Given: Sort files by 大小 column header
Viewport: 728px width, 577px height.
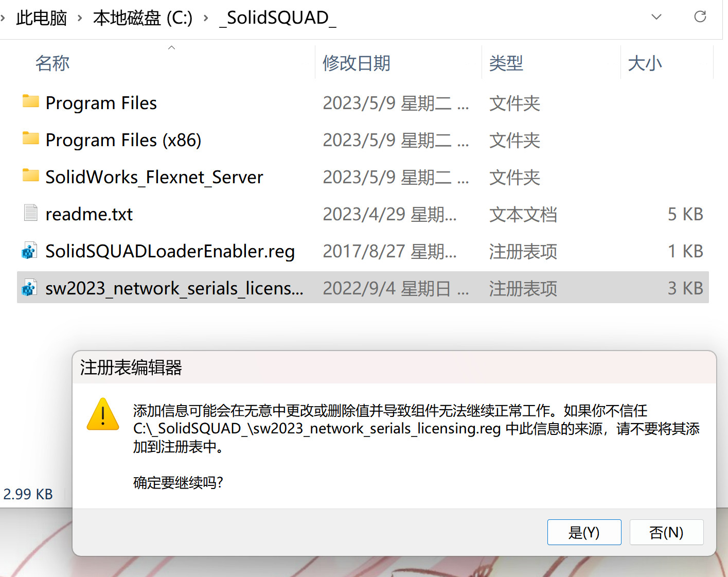Looking at the screenshot, I should point(645,63).
